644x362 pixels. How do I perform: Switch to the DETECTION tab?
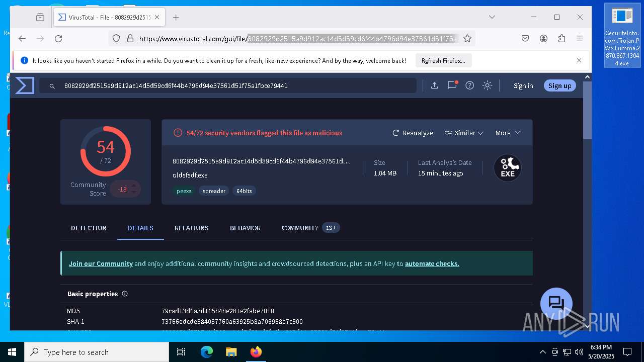[x=89, y=228]
